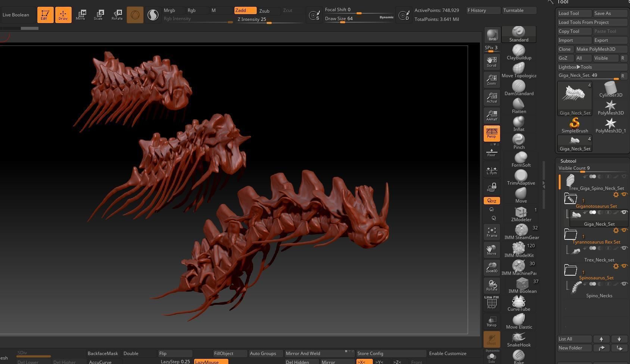The height and width of the screenshot is (364, 630).
Task: Select the IMM SteamGear brush
Action: click(x=521, y=232)
